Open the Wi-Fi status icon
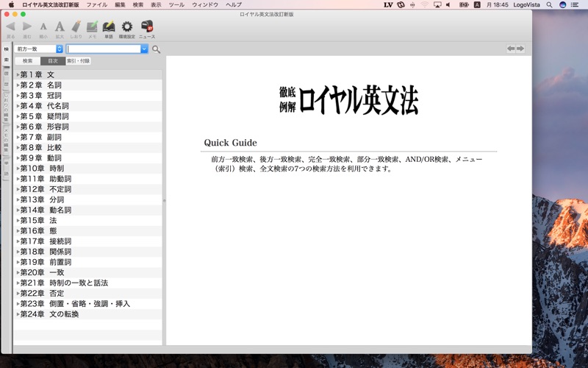This screenshot has width=588, height=368. coord(425,4)
